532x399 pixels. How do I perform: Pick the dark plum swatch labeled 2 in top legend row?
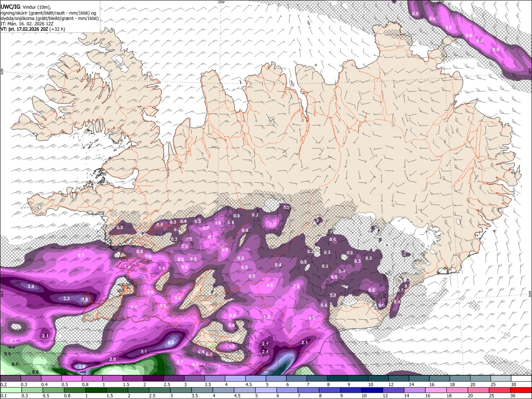point(153,379)
